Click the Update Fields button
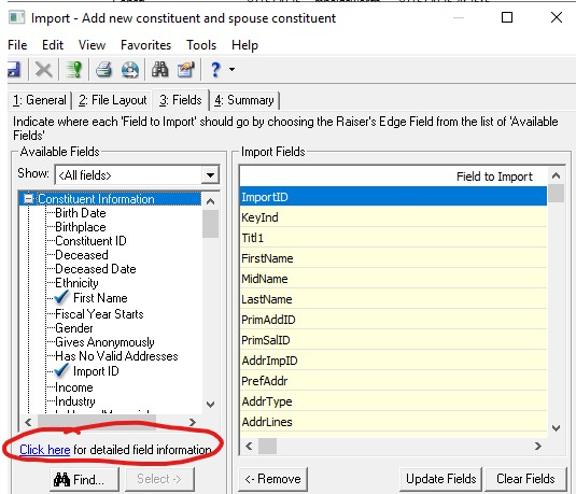 (441, 479)
